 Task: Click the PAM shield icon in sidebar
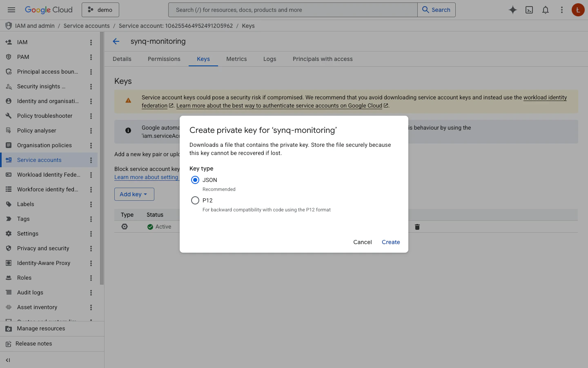coord(9,57)
